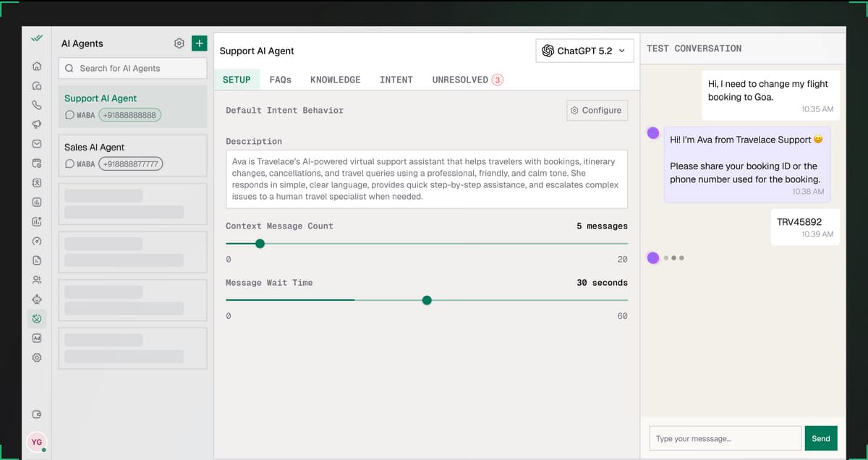This screenshot has height=460, width=868.
Task: Open the phone calls icon in sidebar
Action: 37,105
